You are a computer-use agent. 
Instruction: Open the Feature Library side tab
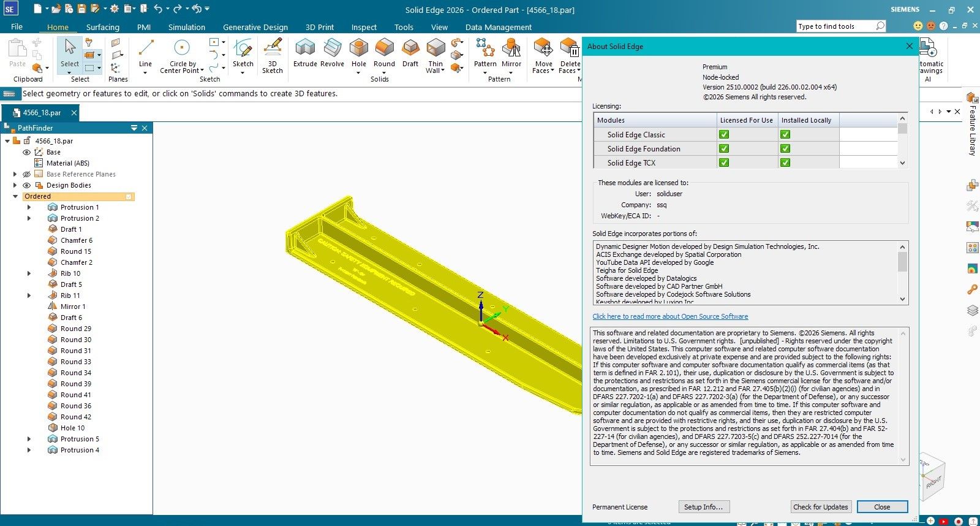pyautogui.click(x=972, y=124)
